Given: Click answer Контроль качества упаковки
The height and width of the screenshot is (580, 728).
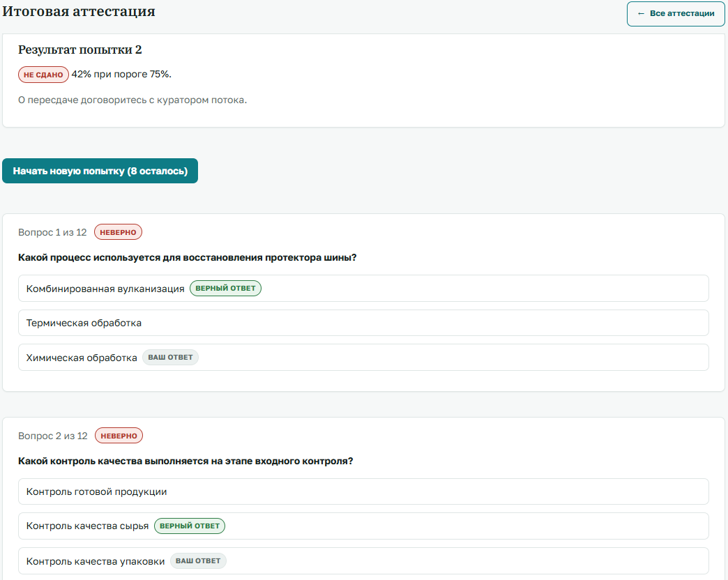Looking at the screenshot, I should [363, 561].
